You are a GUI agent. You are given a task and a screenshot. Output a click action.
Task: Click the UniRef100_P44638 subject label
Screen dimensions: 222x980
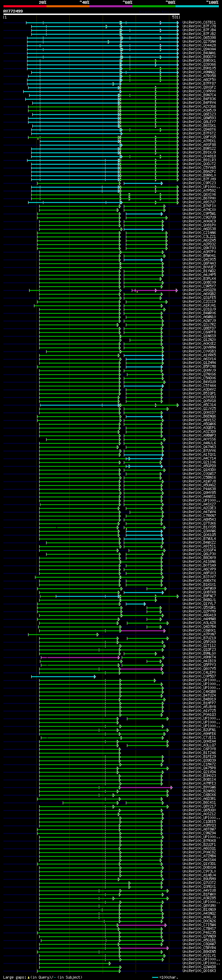click(x=199, y=489)
